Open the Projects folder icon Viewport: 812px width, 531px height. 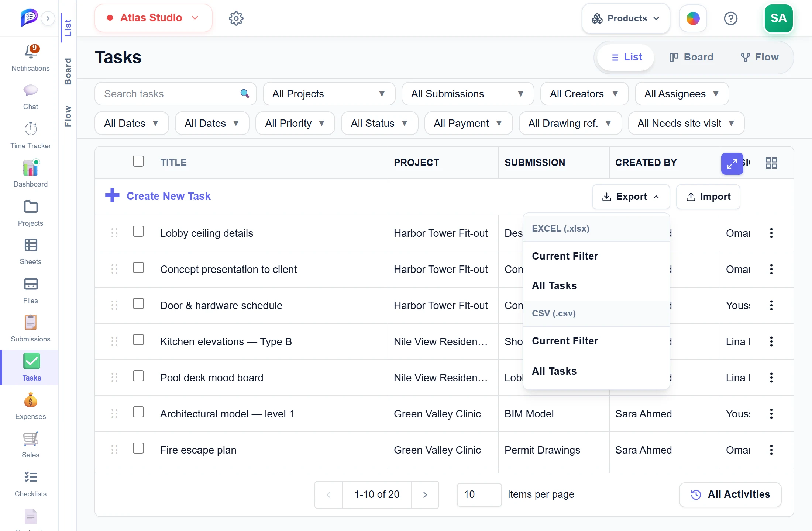(x=31, y=207)
